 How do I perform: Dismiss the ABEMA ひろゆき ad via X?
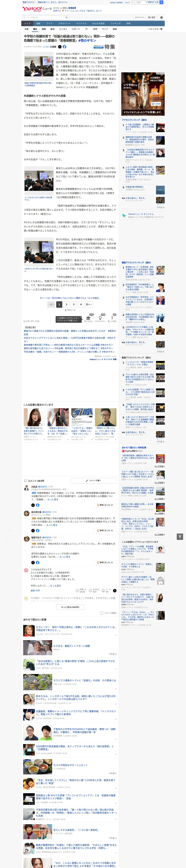(116, 654)
